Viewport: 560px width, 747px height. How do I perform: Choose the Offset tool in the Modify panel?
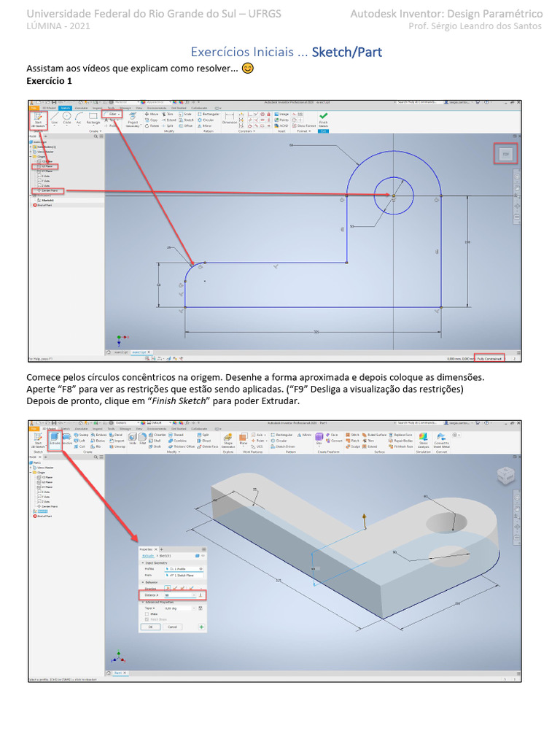pos(184,125)
